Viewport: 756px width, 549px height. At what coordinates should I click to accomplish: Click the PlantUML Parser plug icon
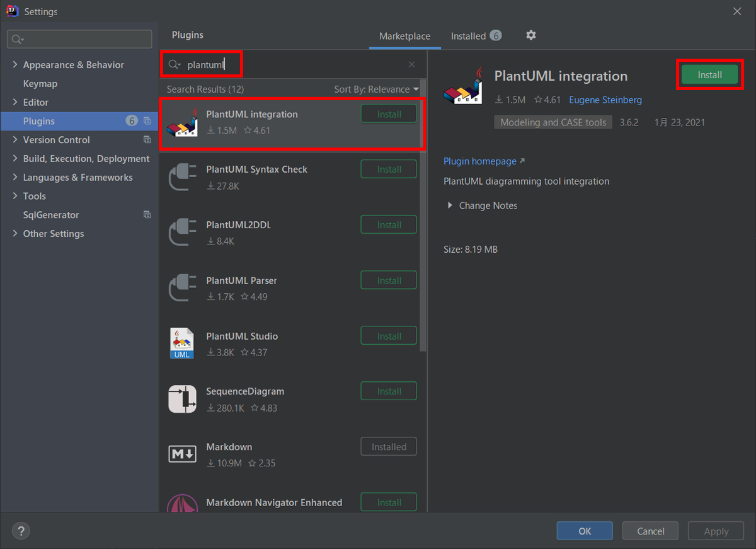point(183,288)
